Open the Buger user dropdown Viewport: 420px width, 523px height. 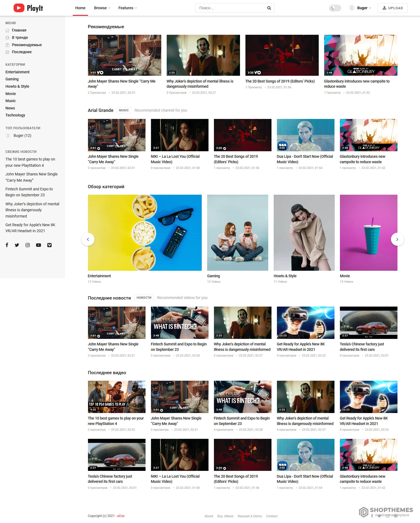pos(364,8)
